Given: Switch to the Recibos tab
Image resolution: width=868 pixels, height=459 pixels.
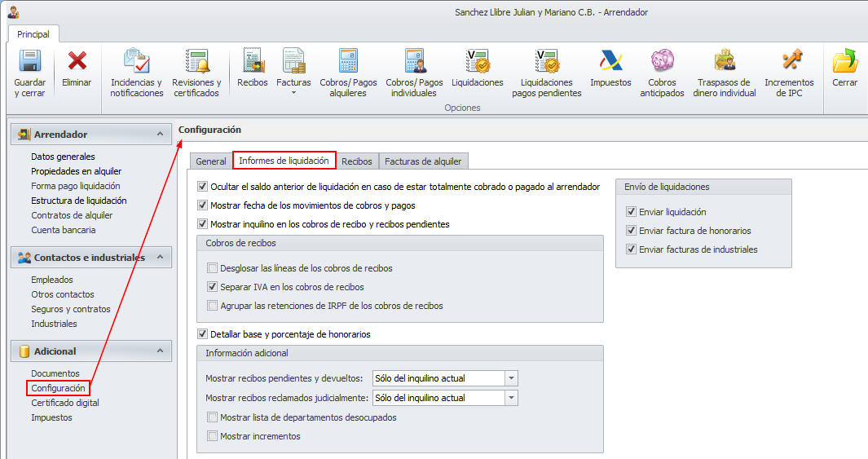Looking at the screenshot, I should [x=356, y=161].
